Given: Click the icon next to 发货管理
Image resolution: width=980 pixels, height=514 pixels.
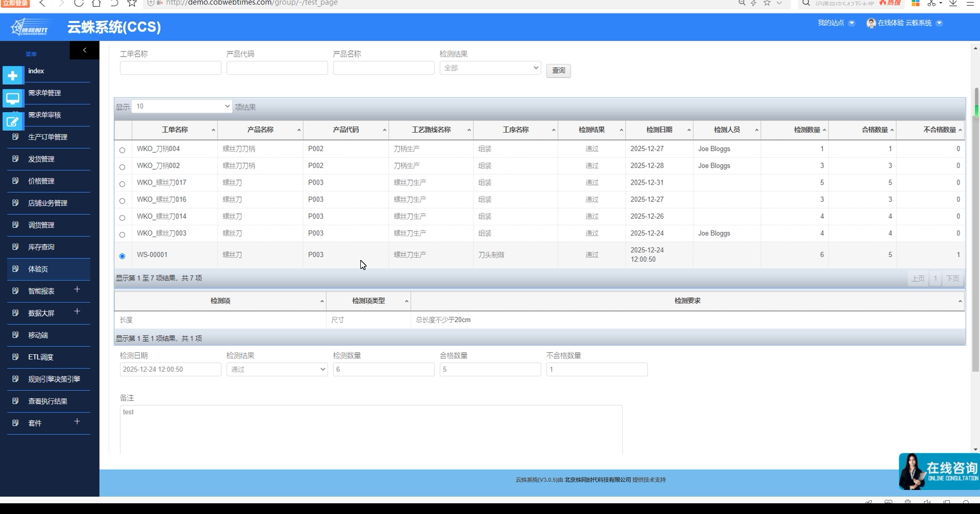Looking at the screenshot, I should [x=15, y=159].
